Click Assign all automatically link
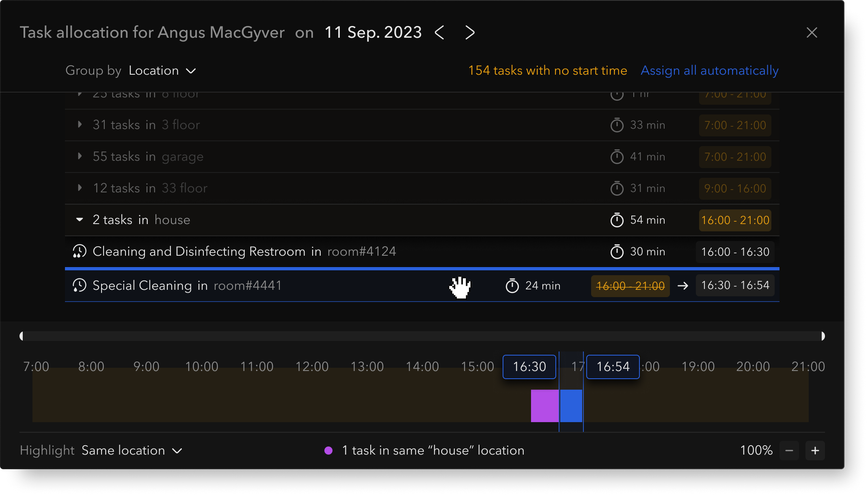Image resolution: width=868 pixels, height=496 pixels. 709,71
